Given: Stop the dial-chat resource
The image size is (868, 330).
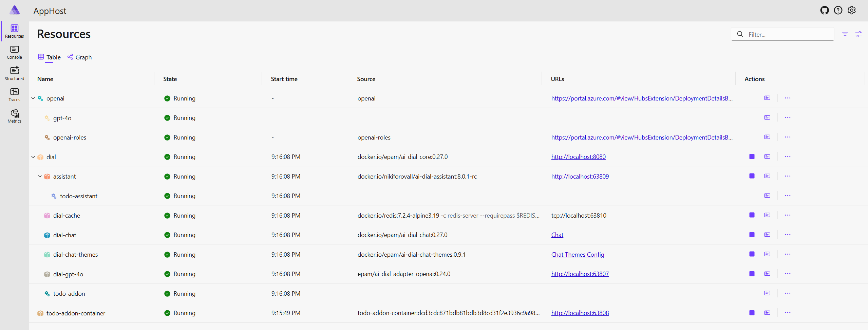Looking at the screenshot, I should pyautogui.click(x=752, y=235).
